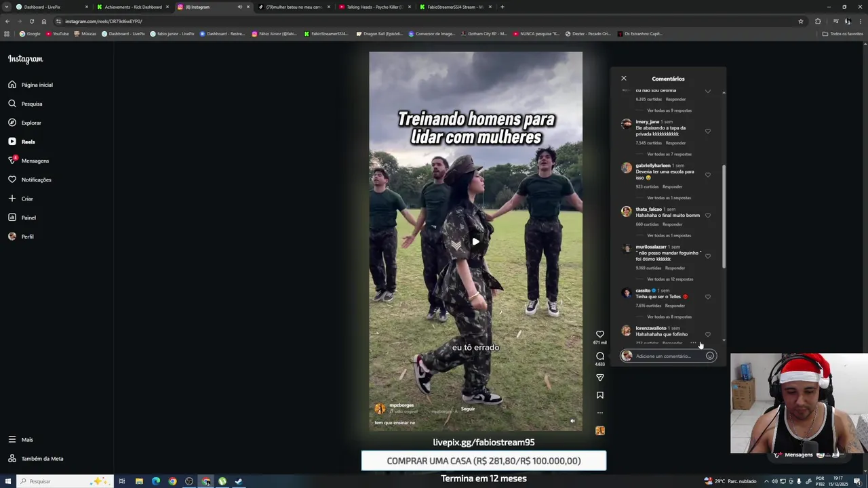Comments panel vertical scrollbar
Viewport: 868px width, 488px height.
point(724,216)
